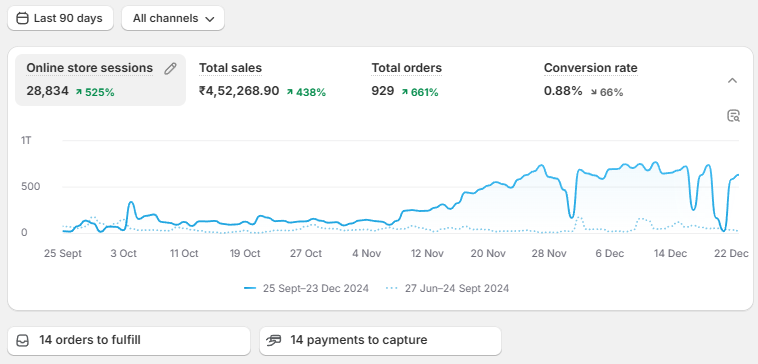Click the down arrow beside 66% conversion change
Viewport: 758px width, 364px height.
[593, 91]
